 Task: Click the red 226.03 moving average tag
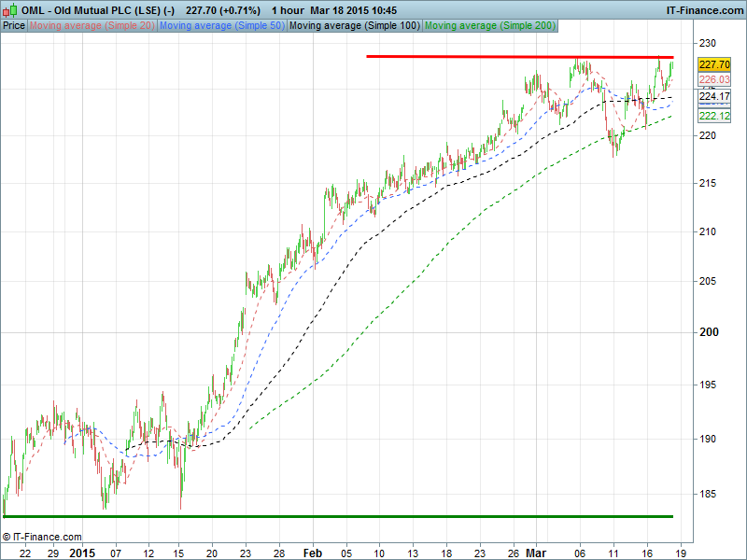pos(713,80)
